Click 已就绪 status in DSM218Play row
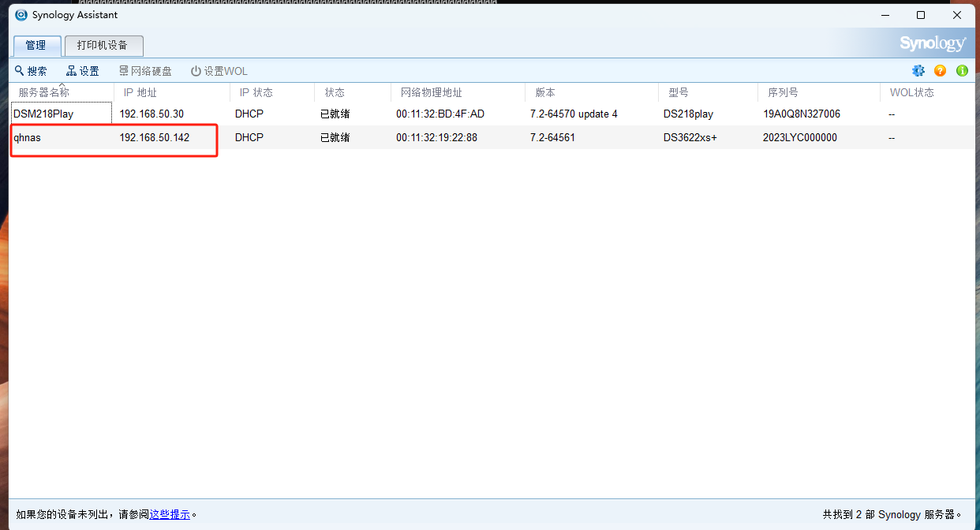 335,114
